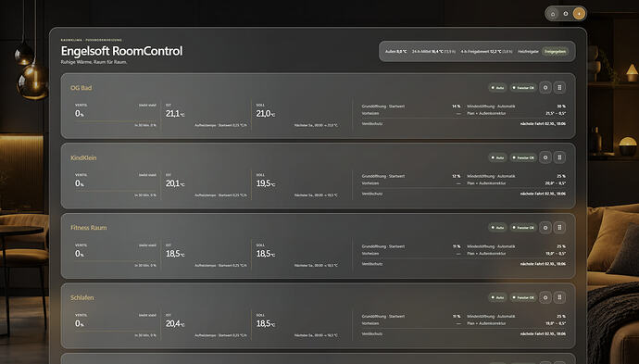Click the Ventilschutz label in Schlafen
The height and width of the screenshot is (364, 639).
coord(372,333)
